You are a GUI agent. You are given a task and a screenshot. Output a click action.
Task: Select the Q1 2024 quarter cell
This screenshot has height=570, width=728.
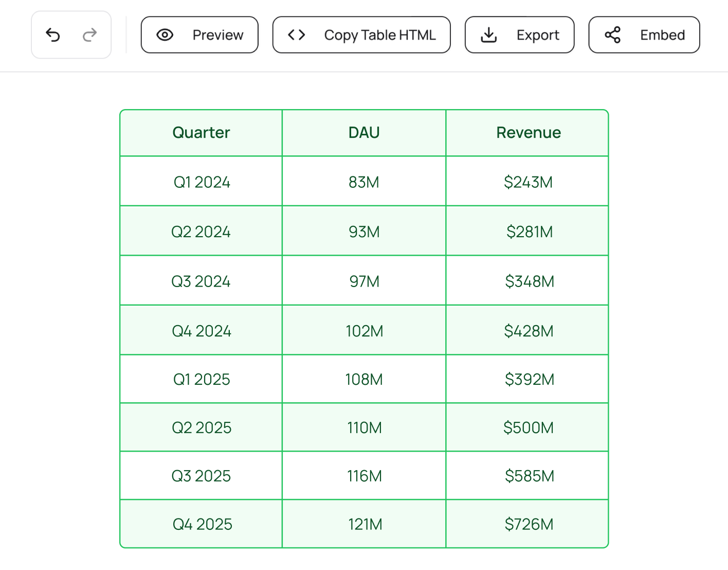click(201, 181)
